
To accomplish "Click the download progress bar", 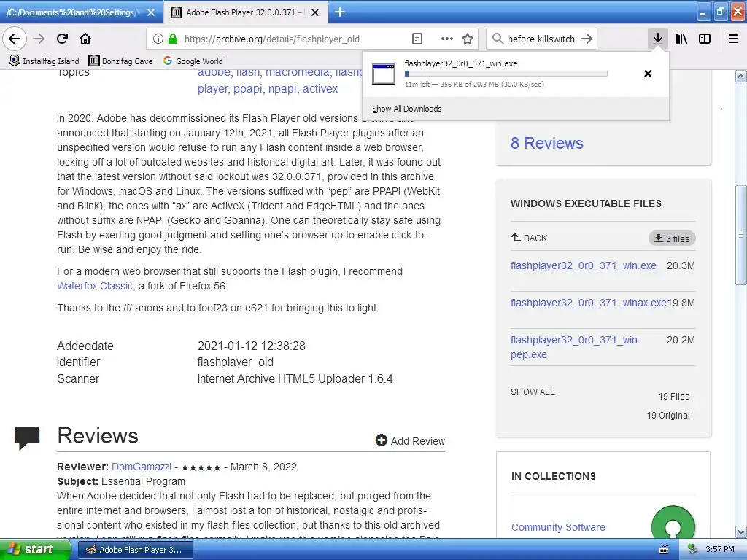I will click(506, 74).
